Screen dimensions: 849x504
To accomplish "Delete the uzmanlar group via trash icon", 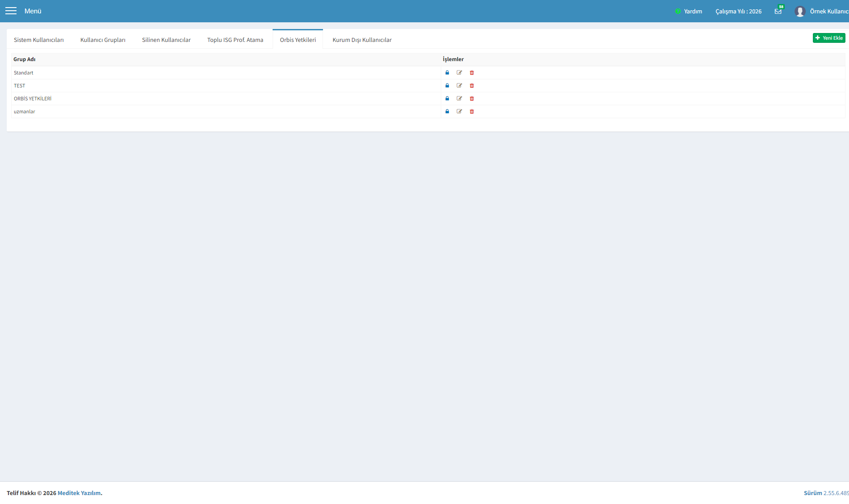I will (x=472, y=112).
